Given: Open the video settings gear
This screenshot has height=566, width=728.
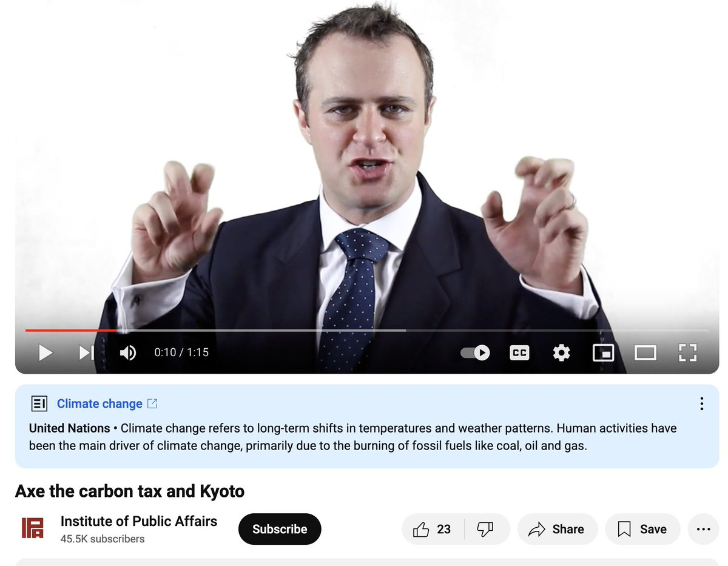Looking at the screenshot, I should (561, 352).
